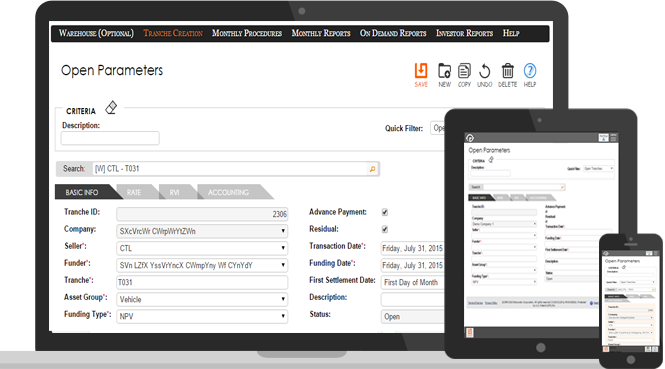Open the Tranche Creation menu
665x369 pixels.
point(173,33)
